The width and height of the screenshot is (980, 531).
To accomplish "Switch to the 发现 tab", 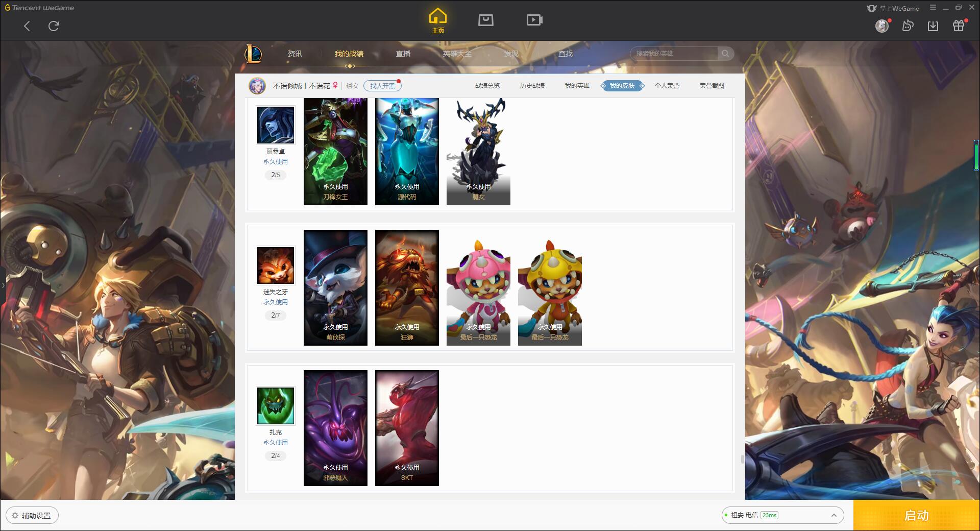I will [x=511, y=54].
